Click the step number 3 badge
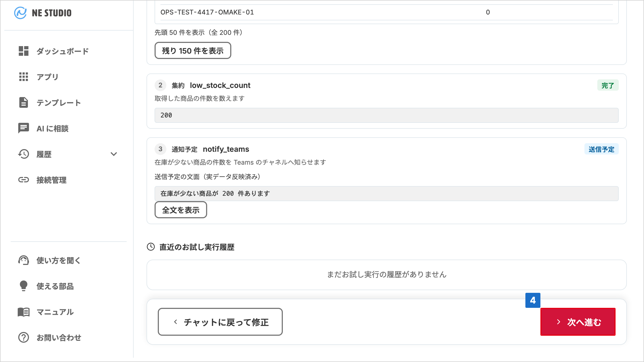Screen dimensions: 644x362 coord(160,149)
